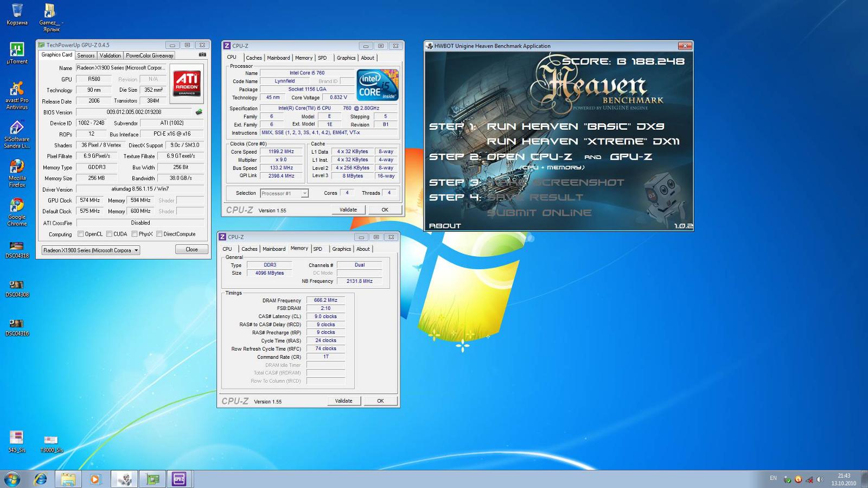Select Sensors tab in GPU-Z
The image size is (868, 488).
pos(86,55)
